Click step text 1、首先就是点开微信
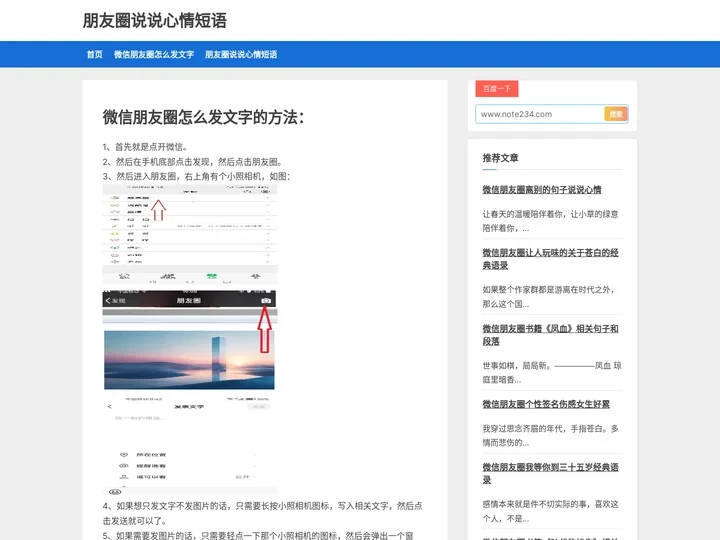 click(x=145, y=147)
